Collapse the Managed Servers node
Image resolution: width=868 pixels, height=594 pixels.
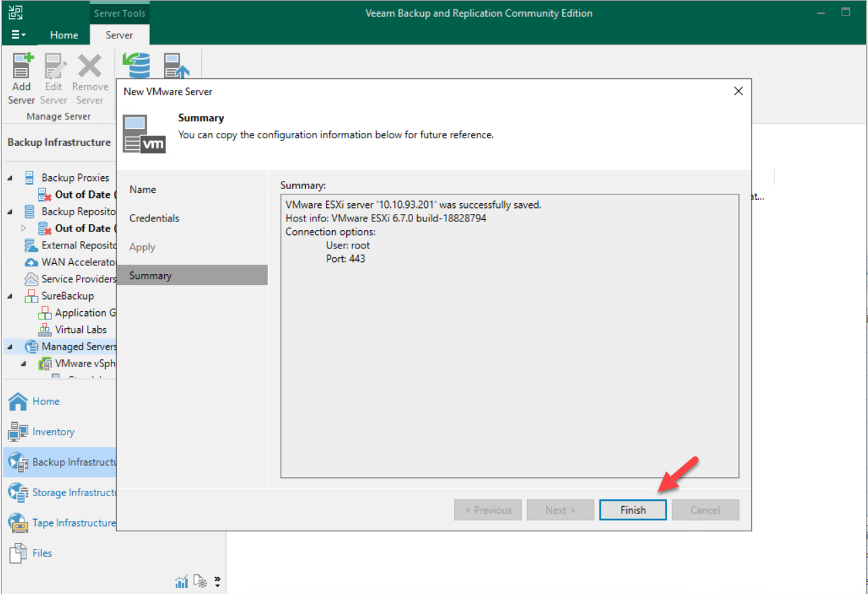pyautogui.click(x=9, y=346)
